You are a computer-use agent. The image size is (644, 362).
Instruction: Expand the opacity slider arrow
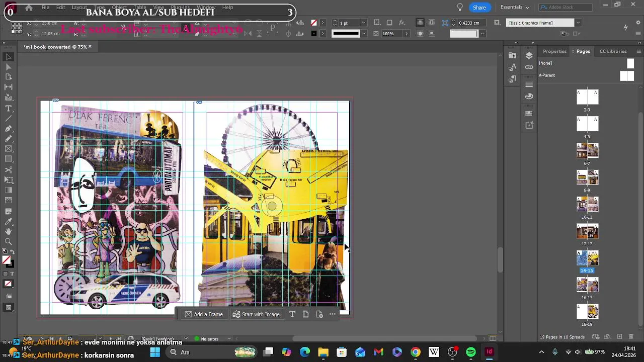click(x=407, y=34)
